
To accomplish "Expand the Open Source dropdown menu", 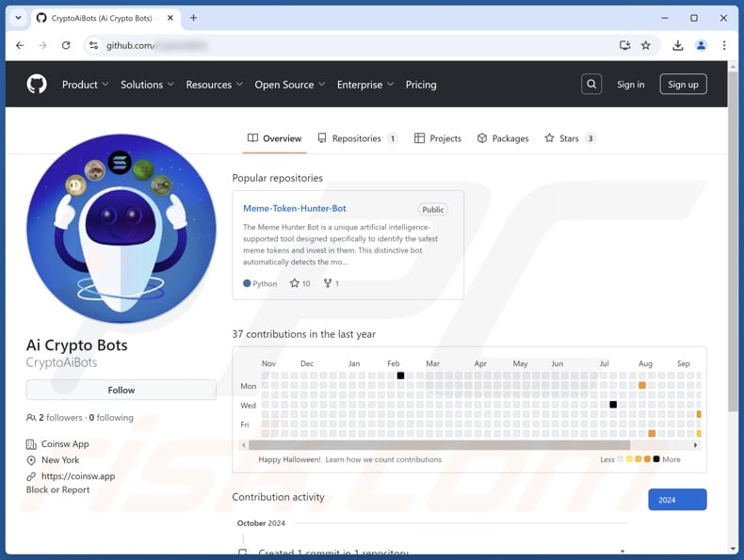I will tap(289, 85).
